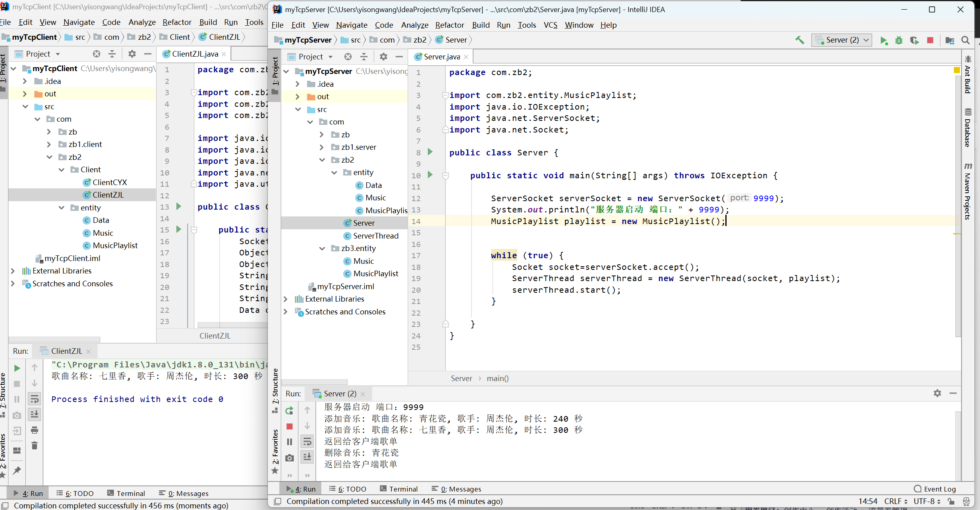Toggle soft-wrap in the server Run console
Viewport: 980px width, 510px height.
point(307,442)
